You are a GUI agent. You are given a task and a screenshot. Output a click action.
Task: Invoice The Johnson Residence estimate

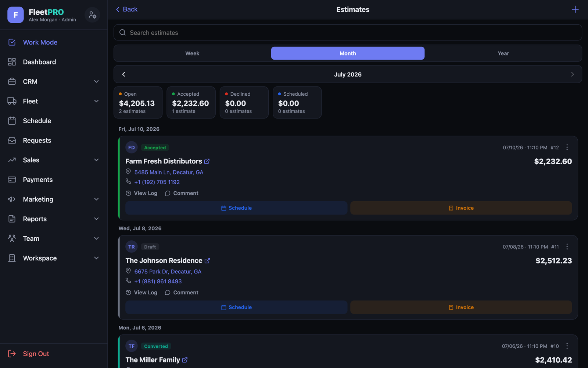tap(461, 307)
